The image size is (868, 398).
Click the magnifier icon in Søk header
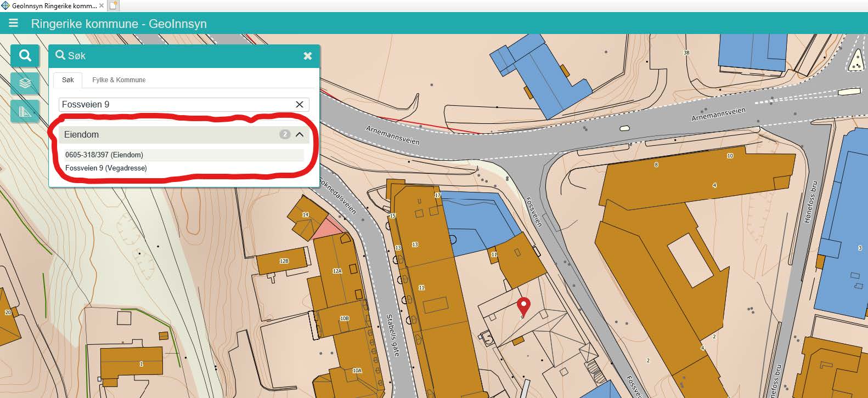tap(60, 55)
